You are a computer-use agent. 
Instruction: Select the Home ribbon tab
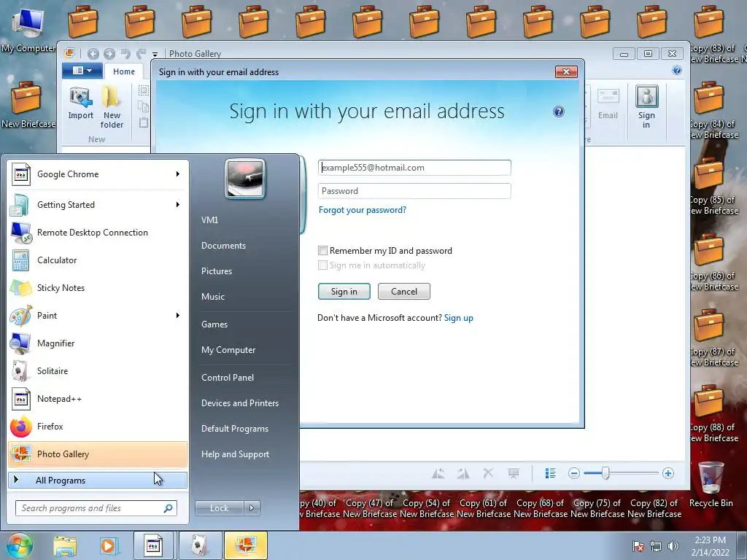tap(124, 71)
